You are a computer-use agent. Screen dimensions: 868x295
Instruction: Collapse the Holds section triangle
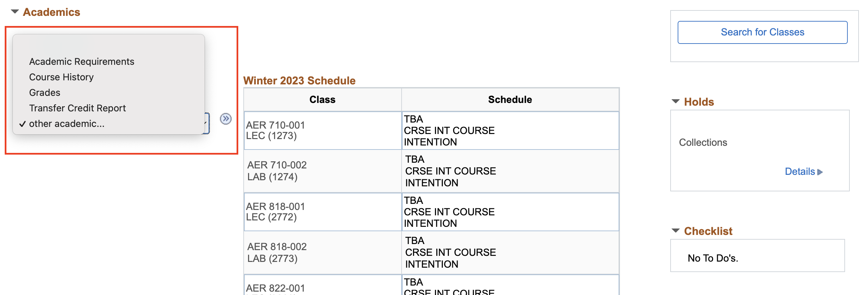676,102
